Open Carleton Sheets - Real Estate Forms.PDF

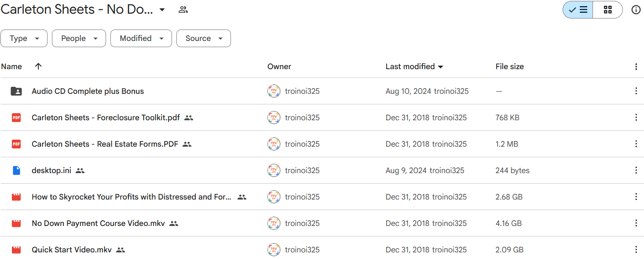click(x=105, y=144)
